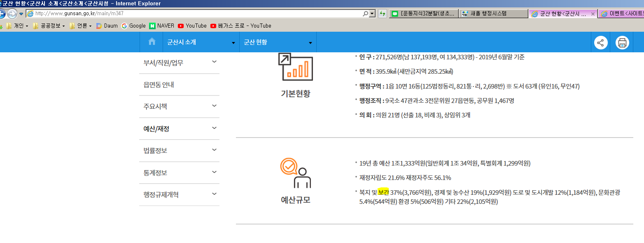Expand the 통계정보 sidebar section
The width and height of the screenshot is (644, 243).
point(179,173)
